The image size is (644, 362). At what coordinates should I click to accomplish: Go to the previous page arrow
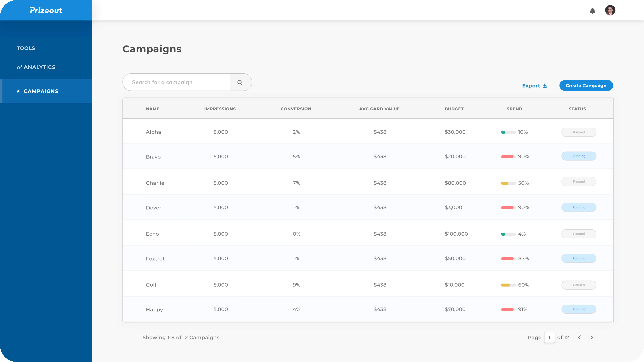pyautogui.click(x=580, y=338)
